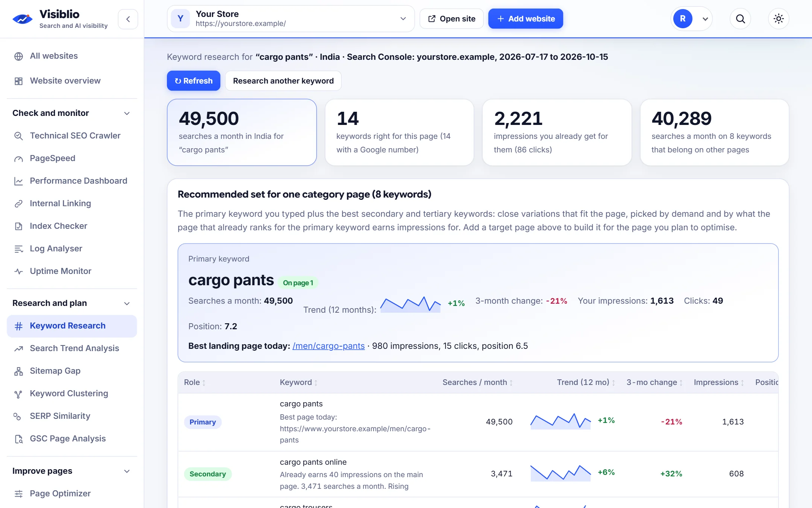Sort by Impressions column
The height and width of the screenshot is (508, 812).
tap(719, 382)
